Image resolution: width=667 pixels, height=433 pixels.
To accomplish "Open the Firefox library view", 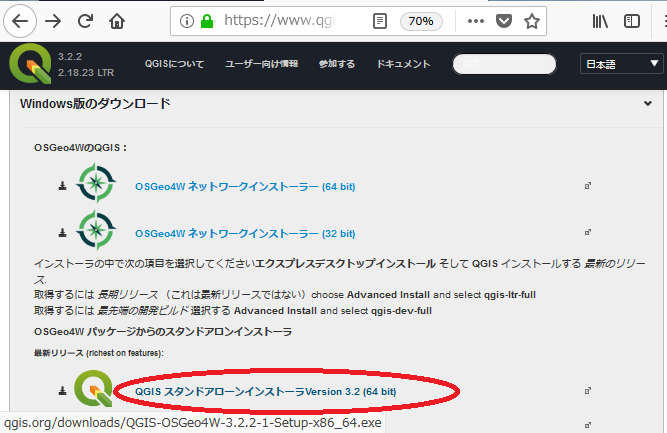I will (x=600, y=21).
